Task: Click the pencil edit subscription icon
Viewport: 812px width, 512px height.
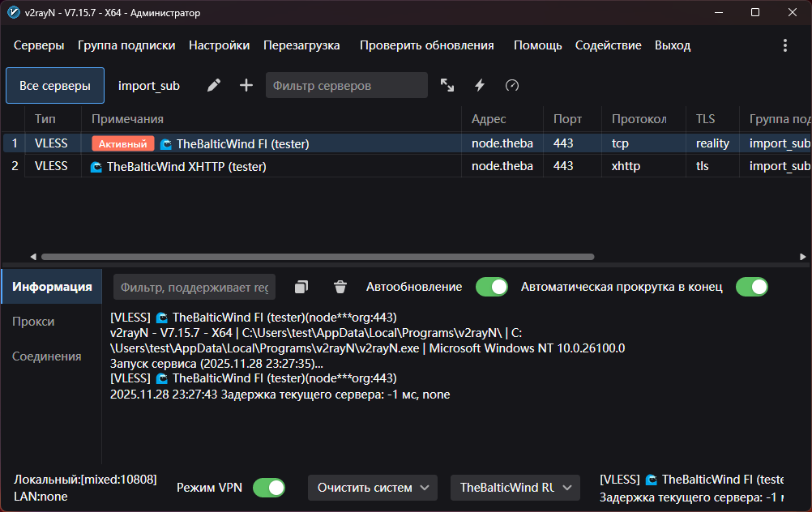Action: click(x=214, y=85)
